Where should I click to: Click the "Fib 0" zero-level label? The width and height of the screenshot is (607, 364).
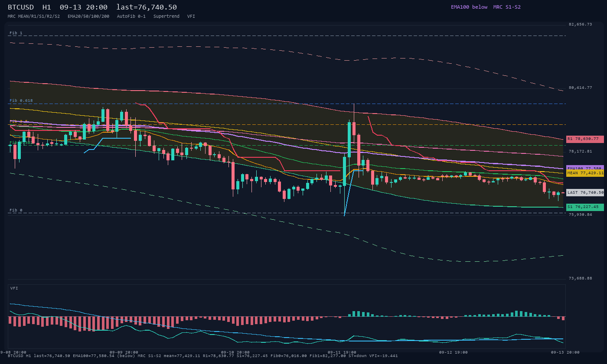click(x=16, y=210)
